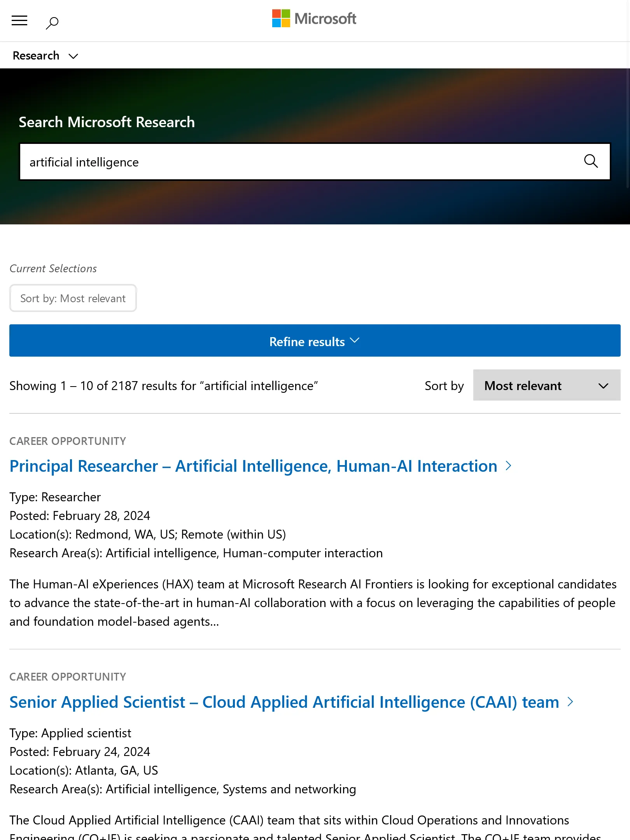Click the artificial intelligence search input field
This screenshot has width=630, height=840.
point(296,162)
